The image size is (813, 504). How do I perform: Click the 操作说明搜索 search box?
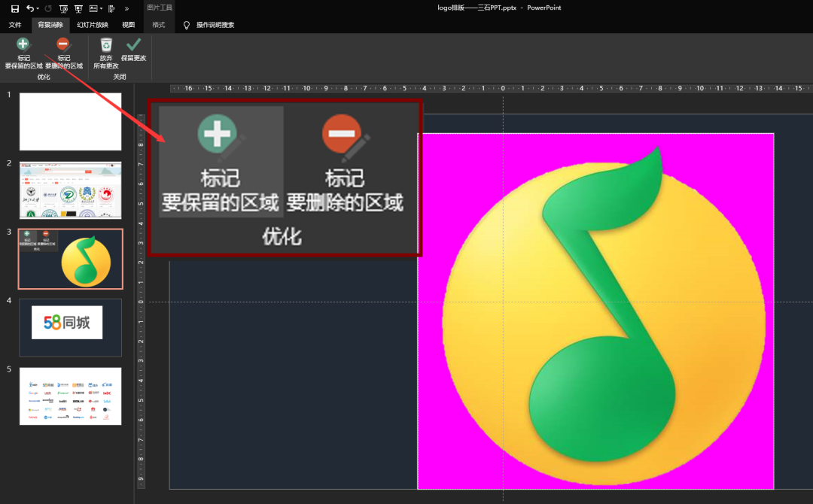point(215,25)
